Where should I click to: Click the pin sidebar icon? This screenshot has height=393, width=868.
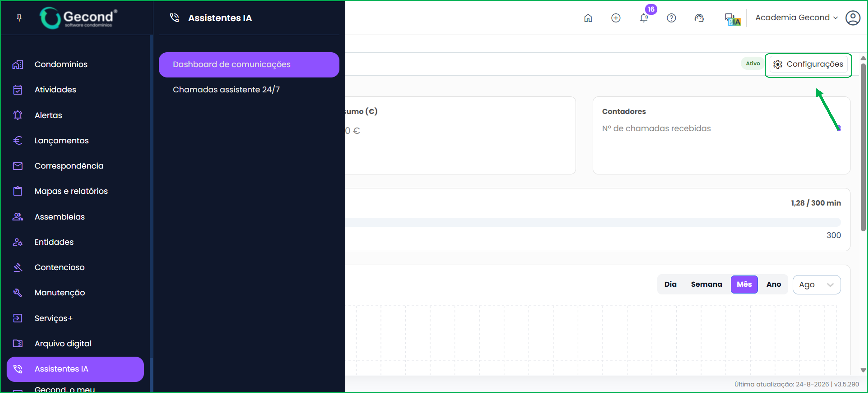coord(19,18)
